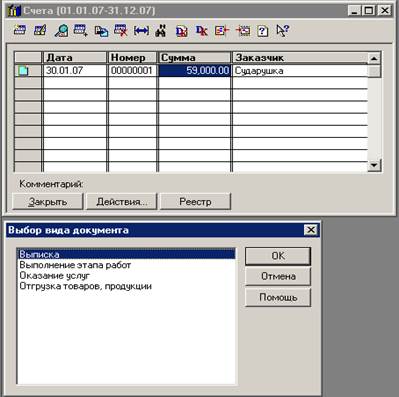Set date interval with double-arrow icon
The image size is (399, 397).
click(141, 31)
